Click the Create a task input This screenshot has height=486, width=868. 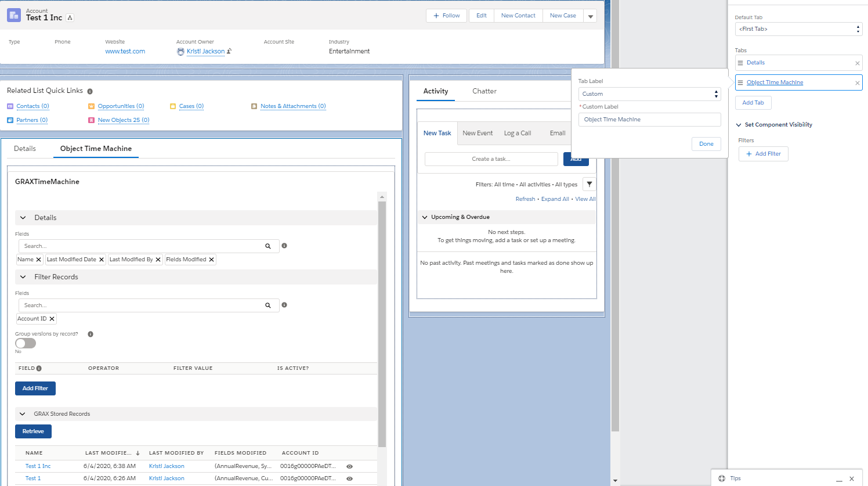click(x=491, y=159)
